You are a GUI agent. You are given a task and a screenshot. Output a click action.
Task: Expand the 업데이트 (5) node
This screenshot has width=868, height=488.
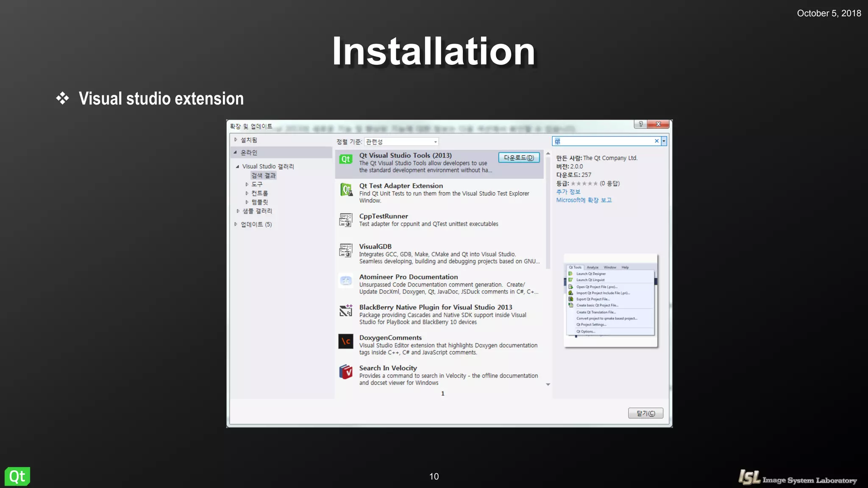[236, 225]
